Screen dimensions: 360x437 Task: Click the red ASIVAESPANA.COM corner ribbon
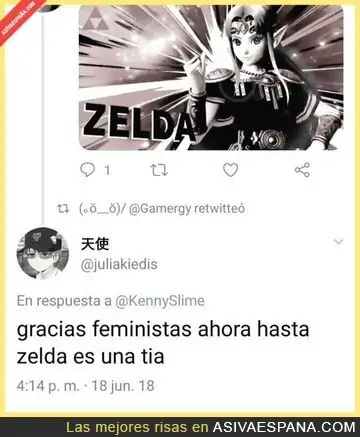(x=20, y=18)
